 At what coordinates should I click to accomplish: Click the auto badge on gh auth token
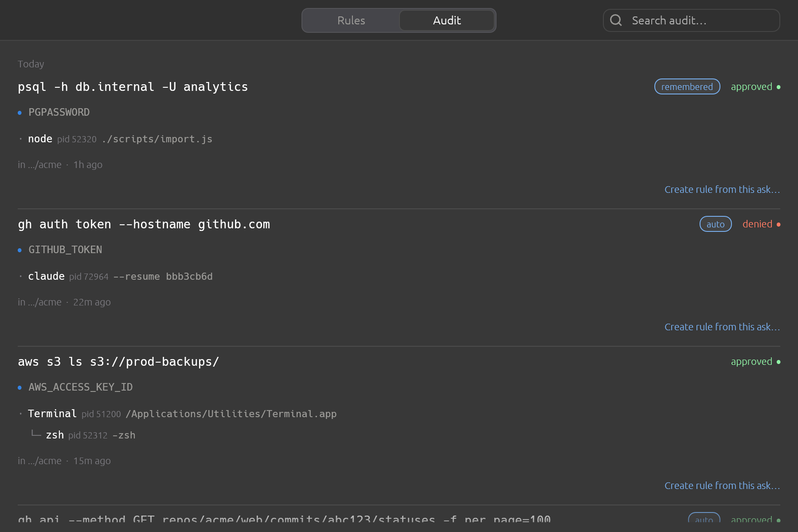pos(716,224)
